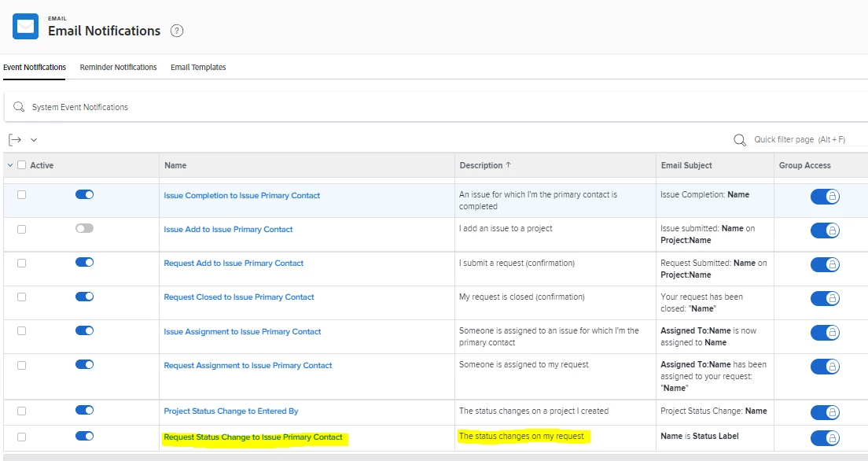Click subject 'Name is Status Label'
The height and width of the screenshot is (461, 868).
[x=700, y=436]
